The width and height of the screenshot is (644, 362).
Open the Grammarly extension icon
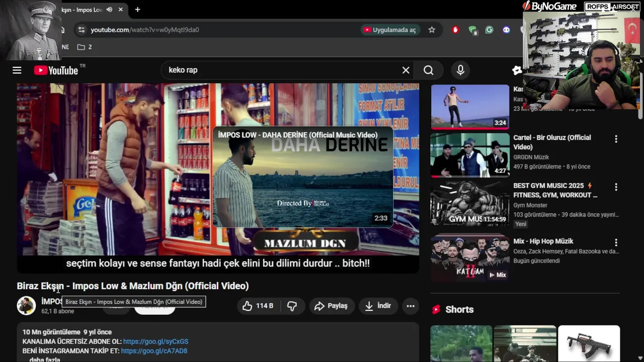point(489,30)
